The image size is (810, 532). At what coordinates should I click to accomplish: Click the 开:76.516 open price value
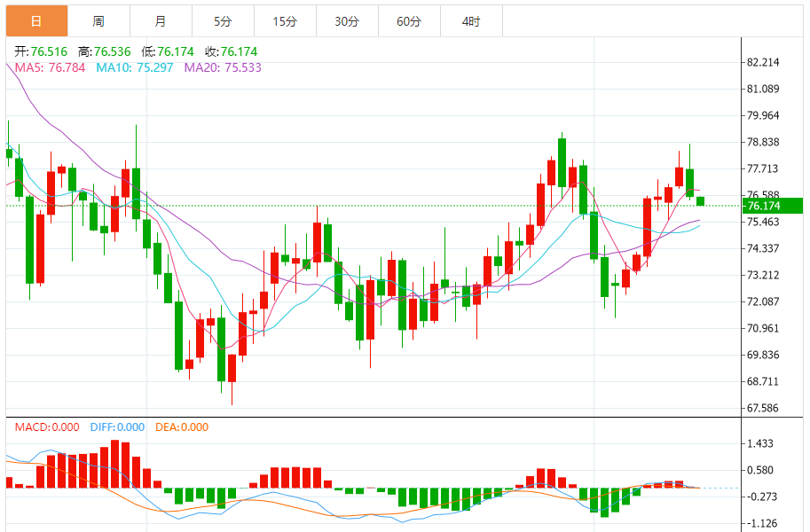point(41,51)
